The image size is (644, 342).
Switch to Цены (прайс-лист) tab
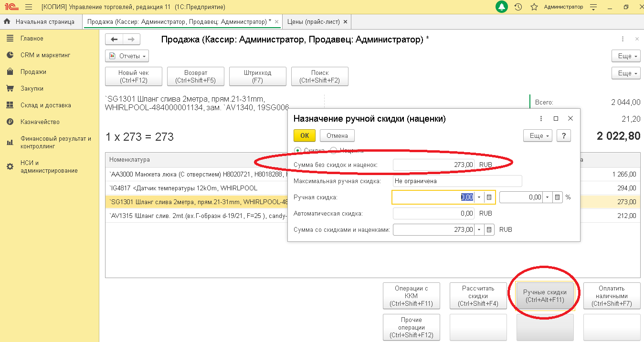315,21
